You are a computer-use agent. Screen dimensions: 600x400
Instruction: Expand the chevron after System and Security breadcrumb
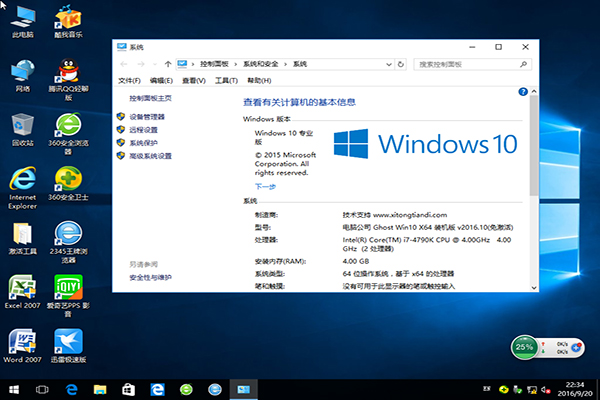[x=285, y=64]
